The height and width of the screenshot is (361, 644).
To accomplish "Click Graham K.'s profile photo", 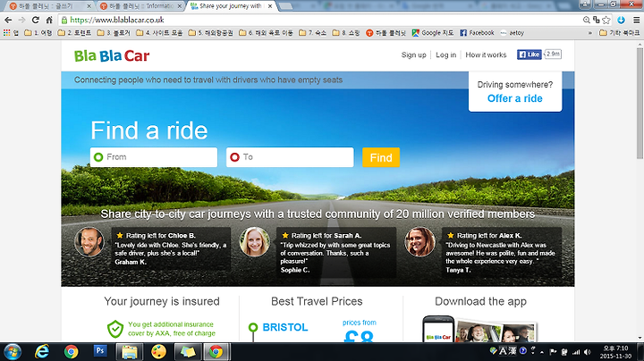I will (89, 242).
